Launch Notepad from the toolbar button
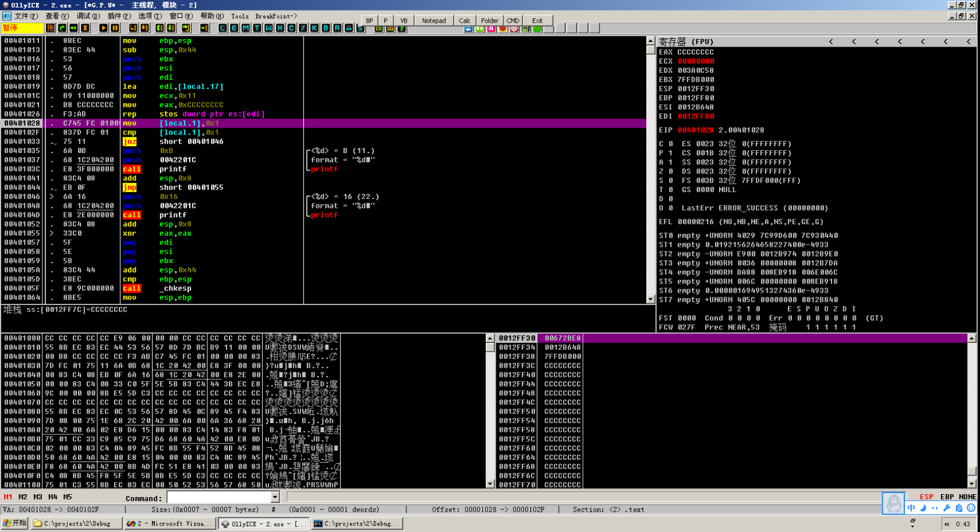Screen dimensions: 980x532 pos(434,20)
